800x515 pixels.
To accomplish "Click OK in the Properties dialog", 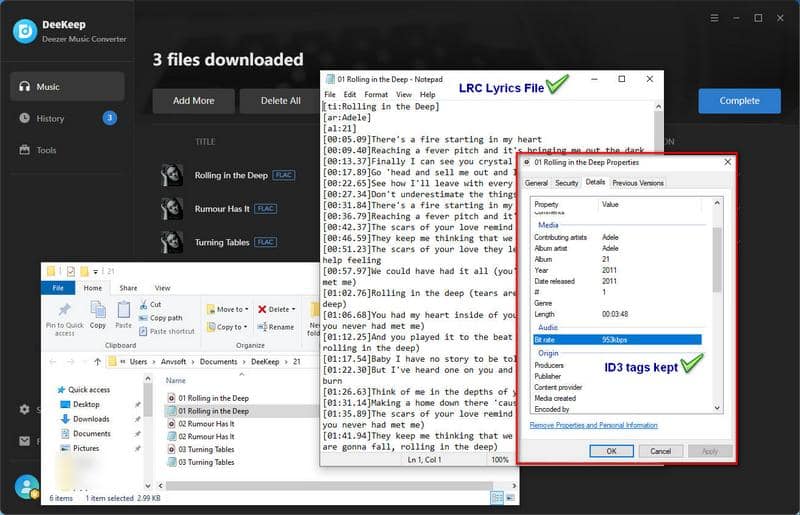I will click(x=611, y=451).
